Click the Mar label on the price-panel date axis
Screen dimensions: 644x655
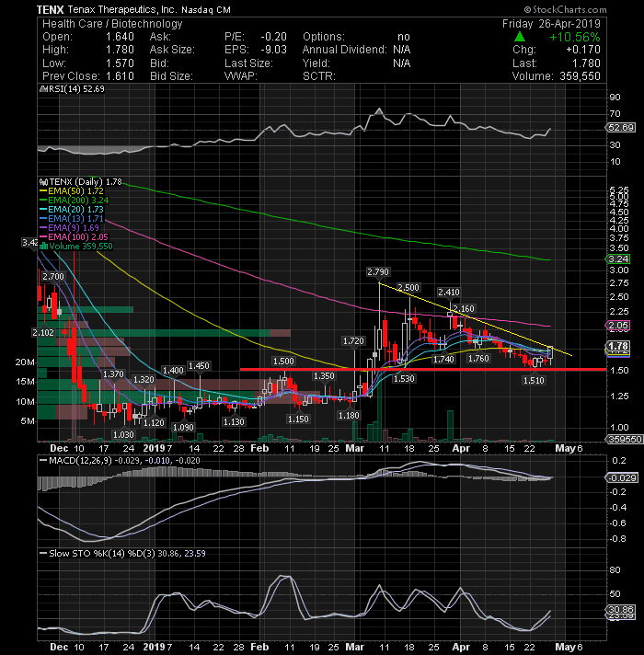point(354,448)
